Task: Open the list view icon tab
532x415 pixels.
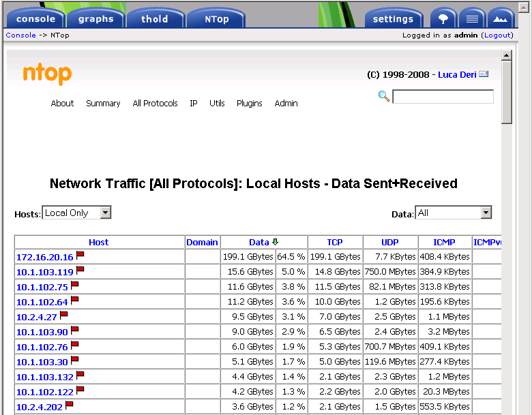Action: point(472,18)
